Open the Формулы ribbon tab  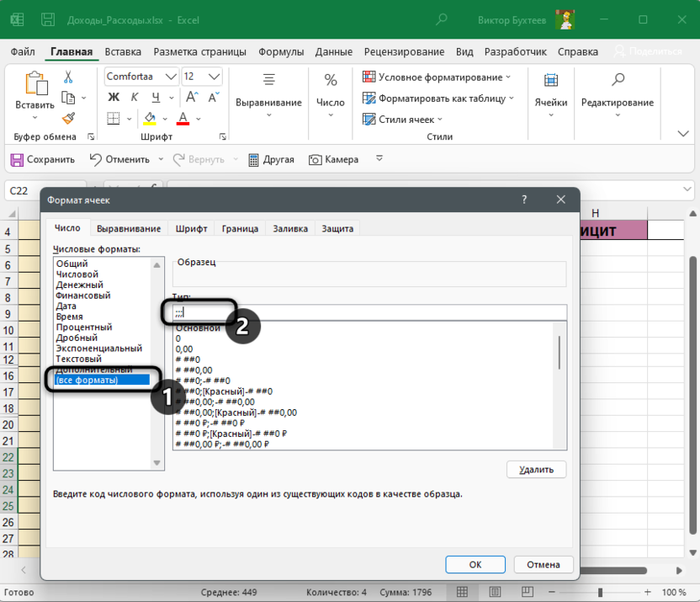[x=282, y=51]
